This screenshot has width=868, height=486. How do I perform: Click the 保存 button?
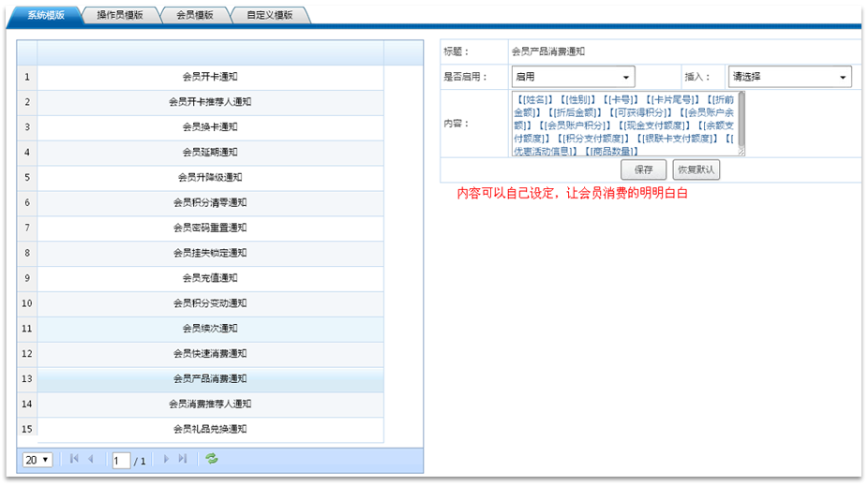pyautogui.click(x=643, y=169)
